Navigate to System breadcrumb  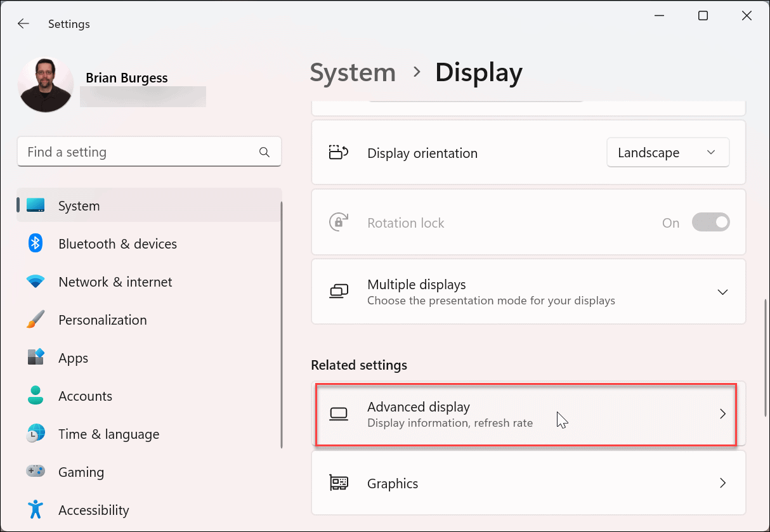click(353, 72)
